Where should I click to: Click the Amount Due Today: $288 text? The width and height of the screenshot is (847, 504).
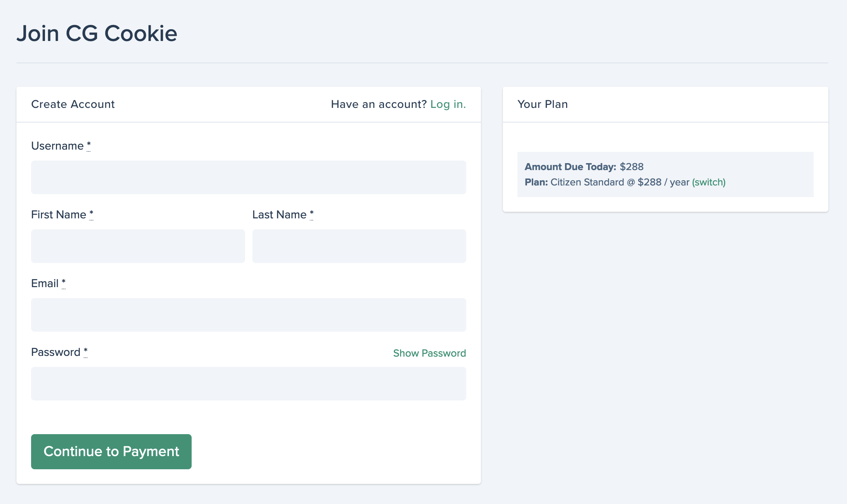(x=584, y=167)
